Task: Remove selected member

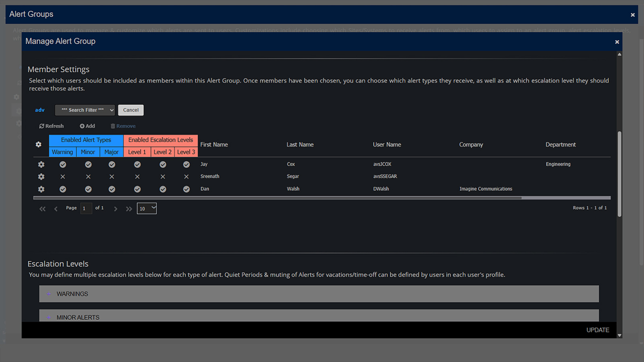Action: [123, 126]
